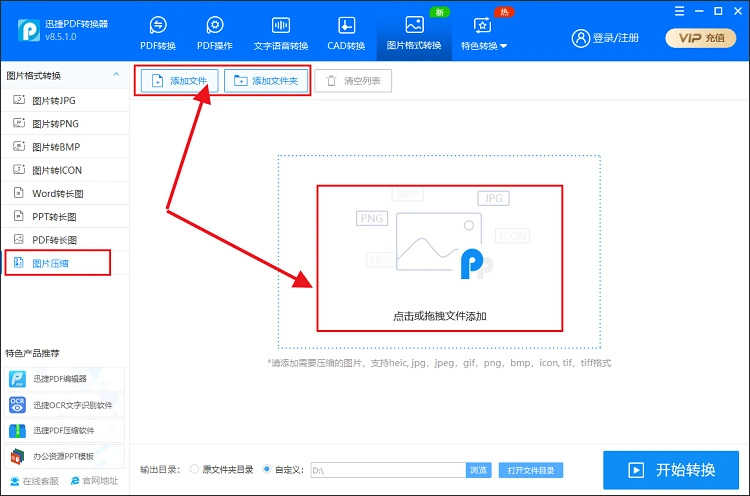Click the 图片转JPG row icon
This screenshot has width=750, height=496.
point(19,99)
